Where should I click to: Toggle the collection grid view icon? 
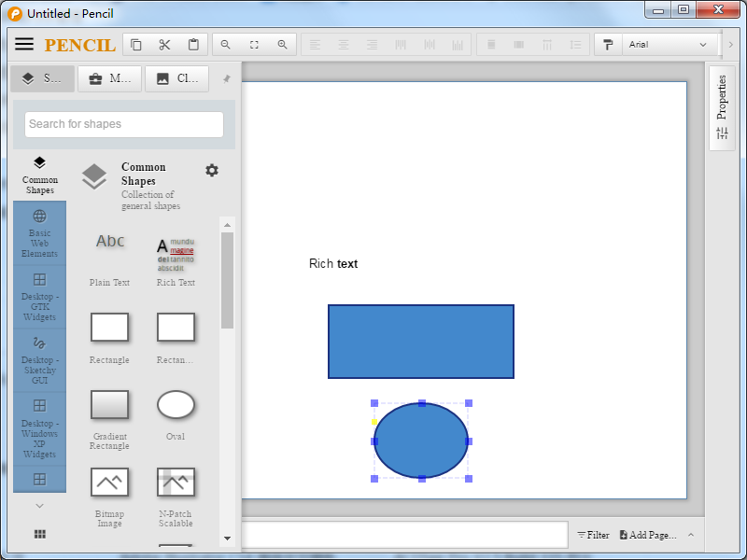point(39,534)
